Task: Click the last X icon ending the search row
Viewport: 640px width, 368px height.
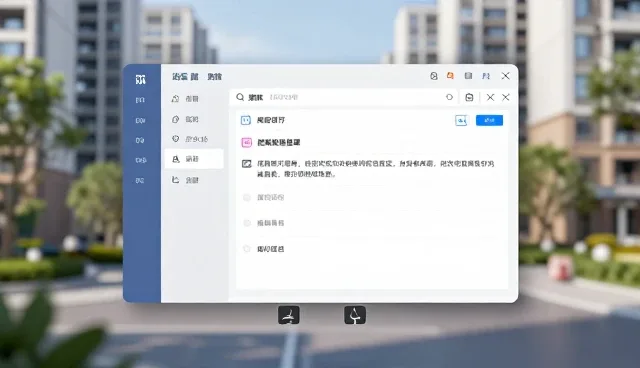Action: tap(506, 97)
